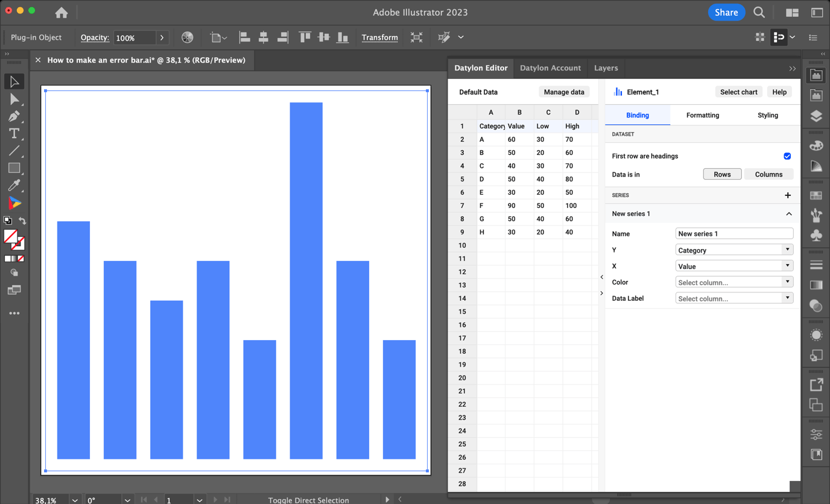Select the Selection tool
The image size is (830, 504).
[x=14, y=81]
